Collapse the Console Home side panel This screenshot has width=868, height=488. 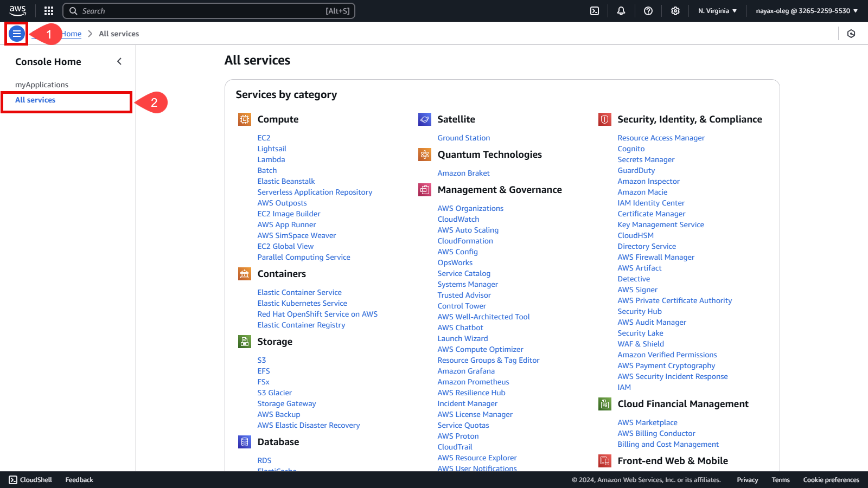[x=119, y=61]
